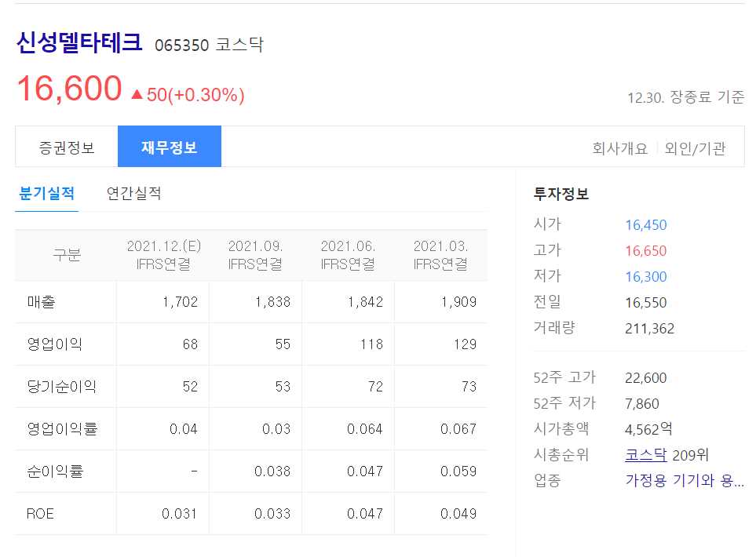Click the 2021.09. IFRS연결 column header
This screenshot has height=557, width=756.
pos(256,256)
